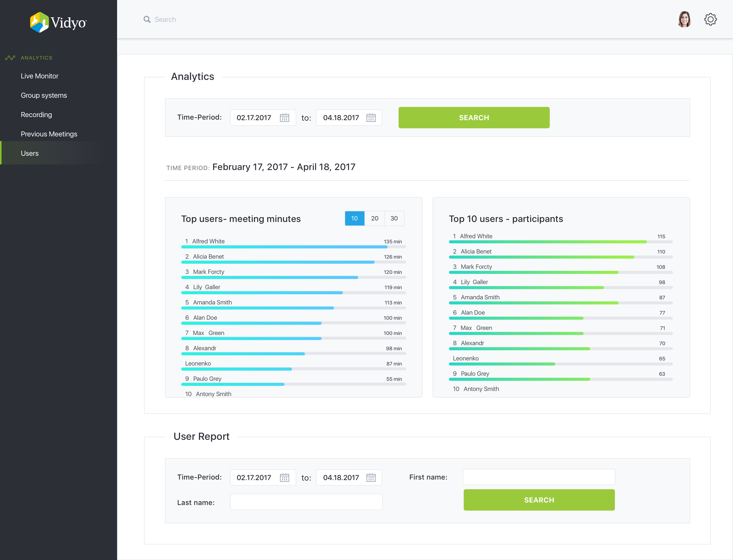Select Max Green in participants list
The image size is (733, 560).
[x=476, y=328]
